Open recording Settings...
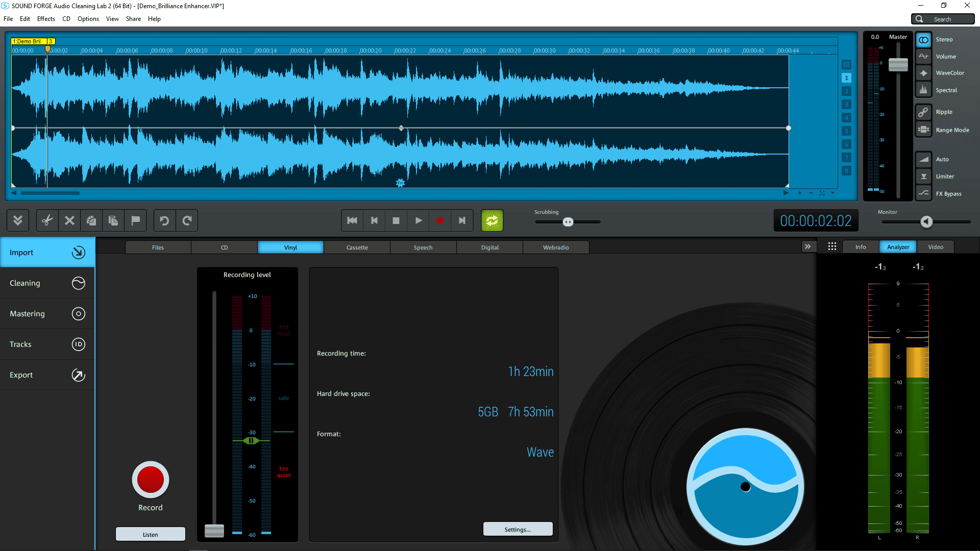The width and height of the screenshot is (980, 551). coord(518,529)
